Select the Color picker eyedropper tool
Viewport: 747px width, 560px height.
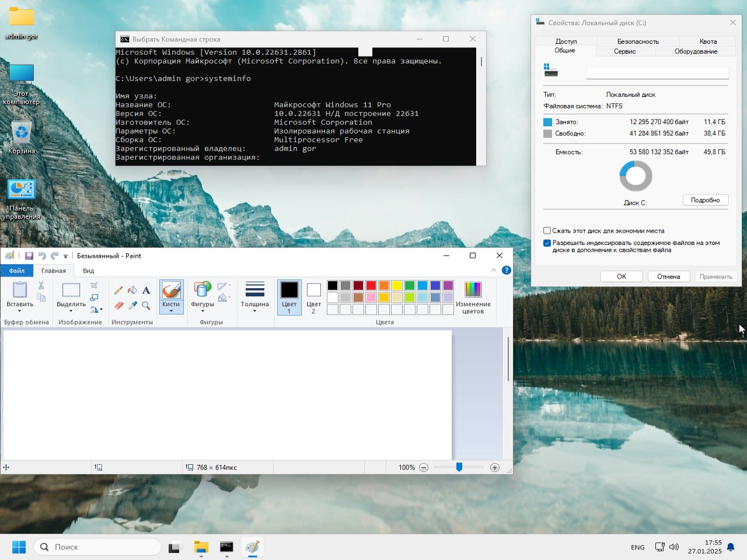coord(132,305)
